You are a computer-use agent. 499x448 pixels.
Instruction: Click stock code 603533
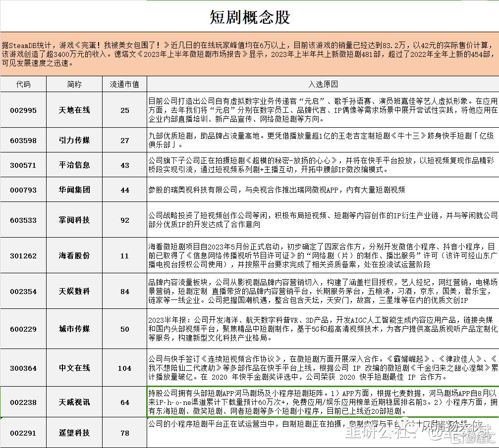[23, 220]
